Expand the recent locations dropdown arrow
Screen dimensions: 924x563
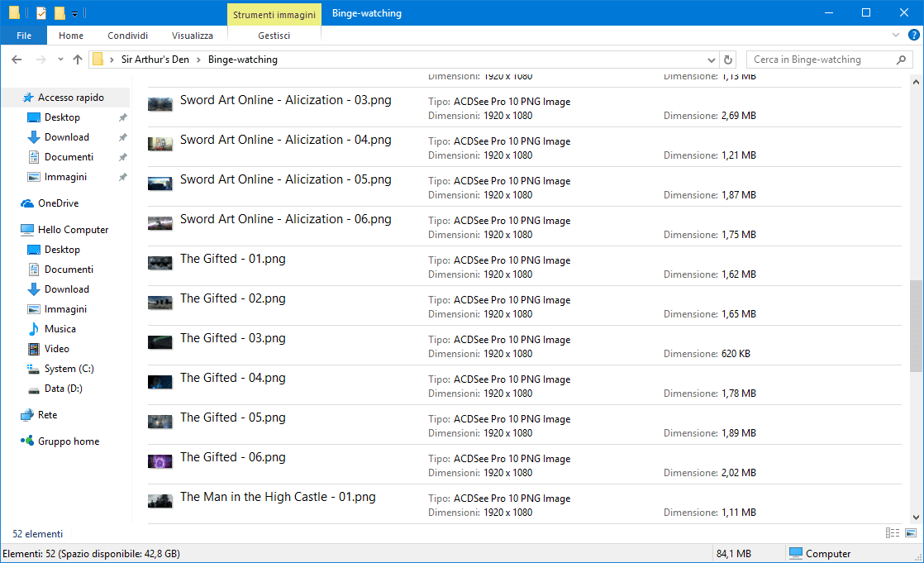pyautogui.click(x=60, y=60)
